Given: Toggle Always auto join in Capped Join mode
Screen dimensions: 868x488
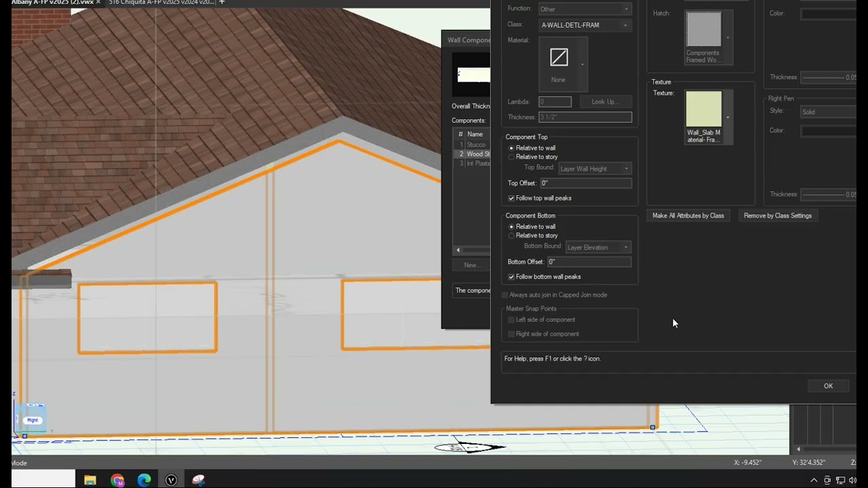Looking at the screenshot, I should (505, 295).
